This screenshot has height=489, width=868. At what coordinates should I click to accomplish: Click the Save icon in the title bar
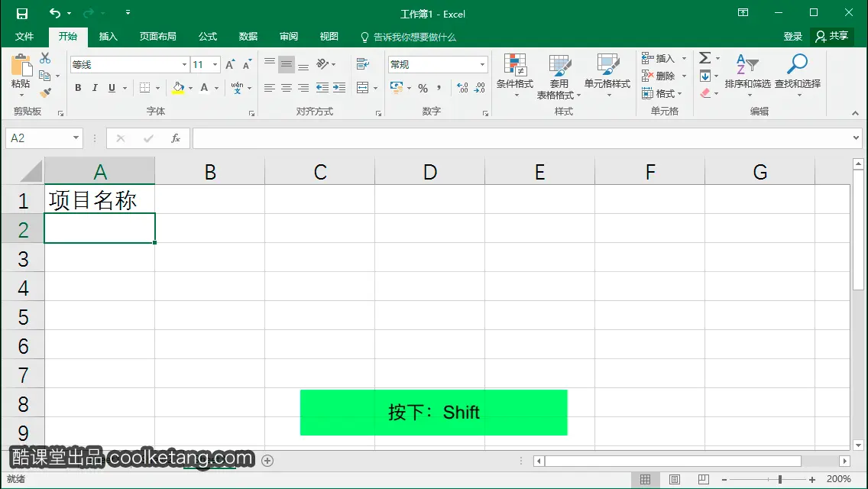(22, 13)
